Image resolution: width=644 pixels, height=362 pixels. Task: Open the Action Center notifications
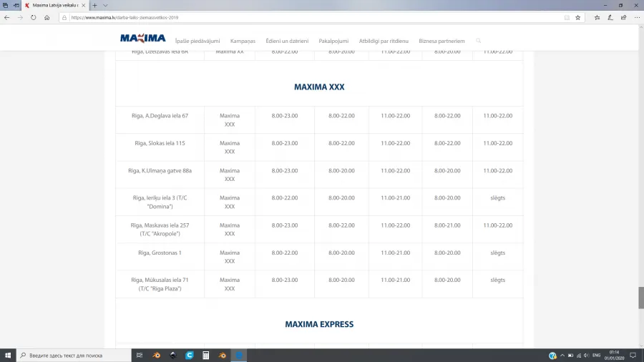pos(633,356)
